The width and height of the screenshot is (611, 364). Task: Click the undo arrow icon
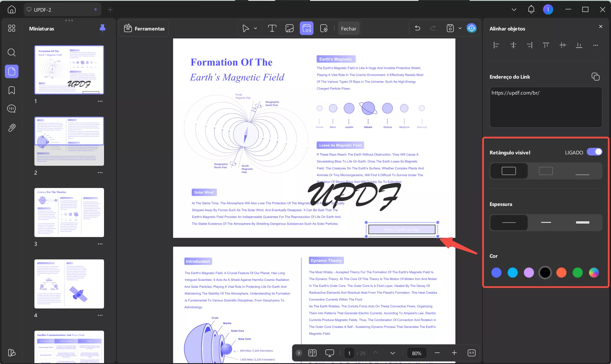coord(417,28)
